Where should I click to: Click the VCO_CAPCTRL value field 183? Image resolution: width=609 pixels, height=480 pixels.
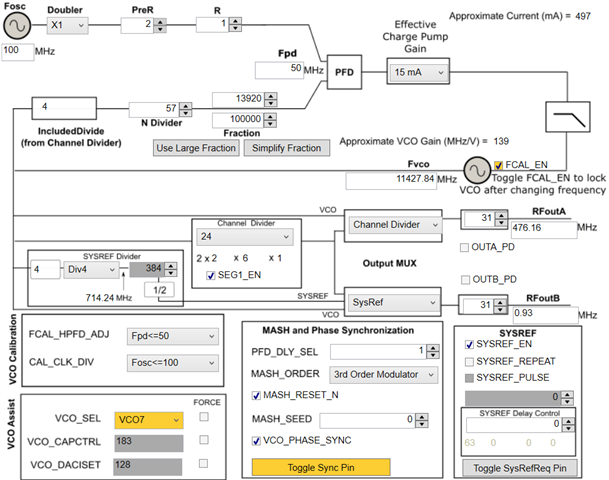click(x=149, y=443)
